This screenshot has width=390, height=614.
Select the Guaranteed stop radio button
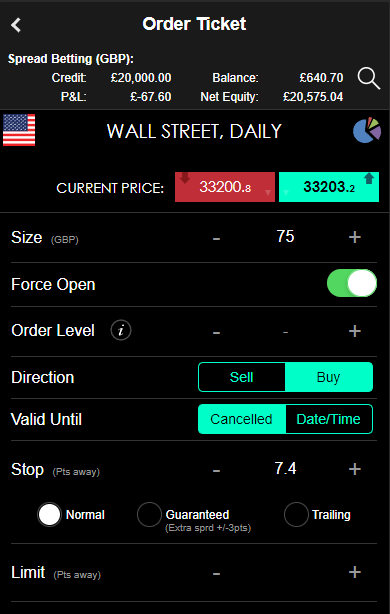pos(149,515)
